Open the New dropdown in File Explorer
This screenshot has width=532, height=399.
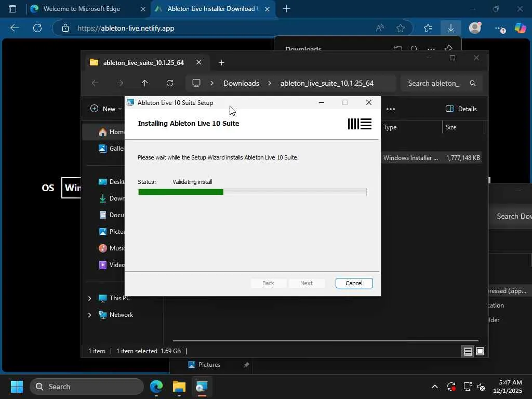click(x=106, y=109)
